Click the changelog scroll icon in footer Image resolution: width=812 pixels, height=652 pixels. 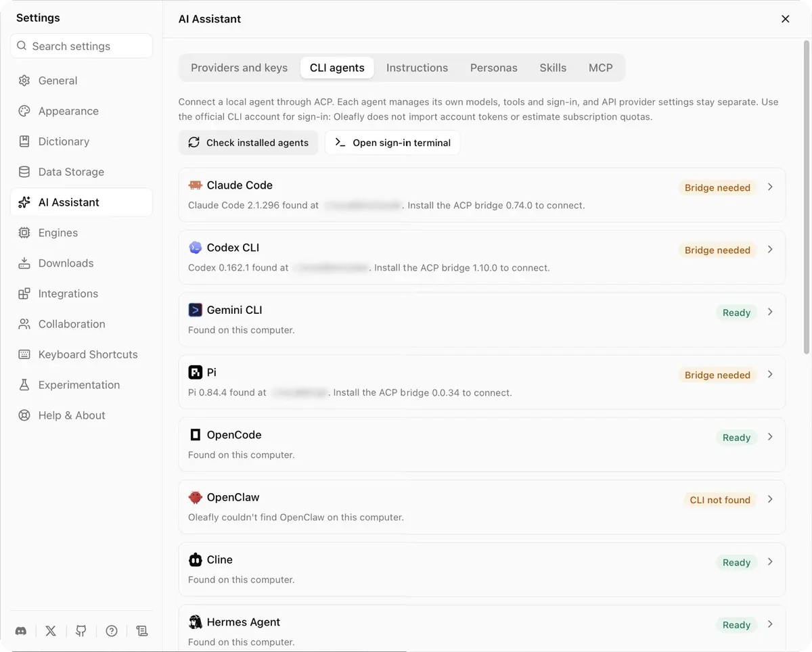[x=142, y=631]
